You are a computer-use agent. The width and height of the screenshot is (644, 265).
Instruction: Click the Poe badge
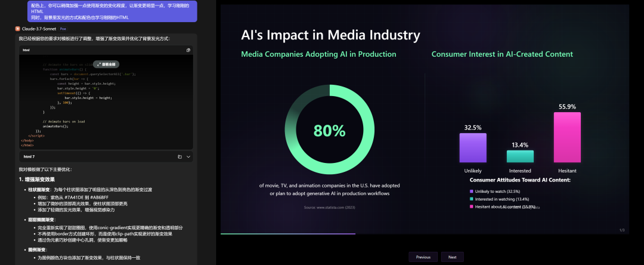pyautogui.click(x=63, y=29)
